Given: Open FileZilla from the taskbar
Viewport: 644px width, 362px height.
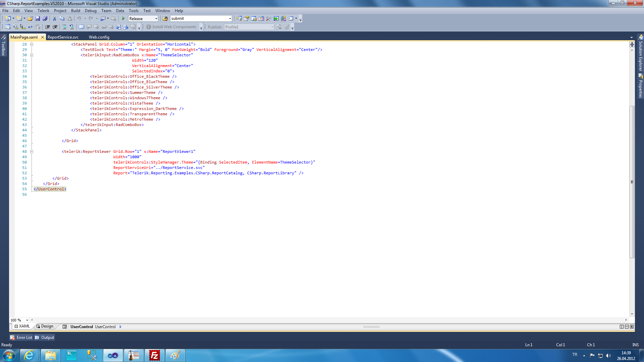Looking at the screenshot, I should tap(154, 355).
